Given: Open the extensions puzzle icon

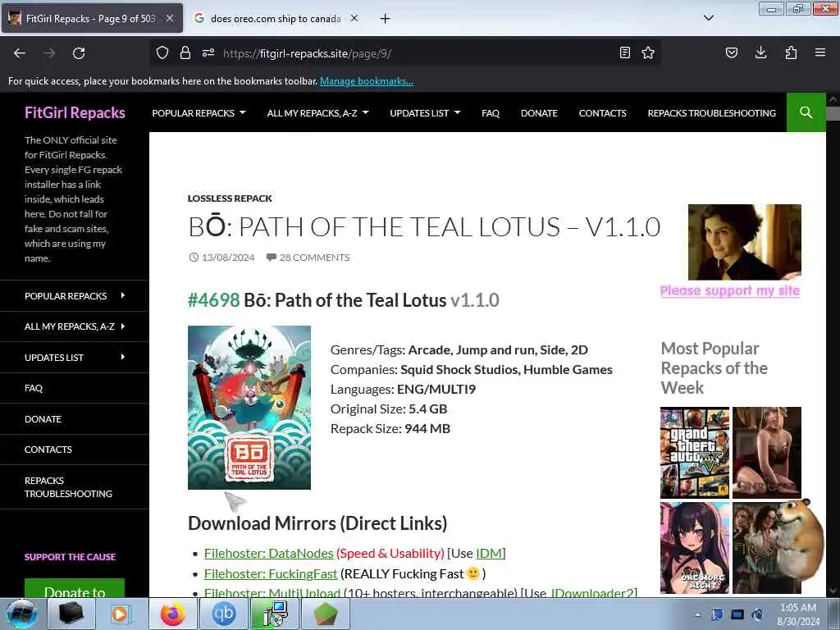Looking at the screenshot, I should coord(791,52).
